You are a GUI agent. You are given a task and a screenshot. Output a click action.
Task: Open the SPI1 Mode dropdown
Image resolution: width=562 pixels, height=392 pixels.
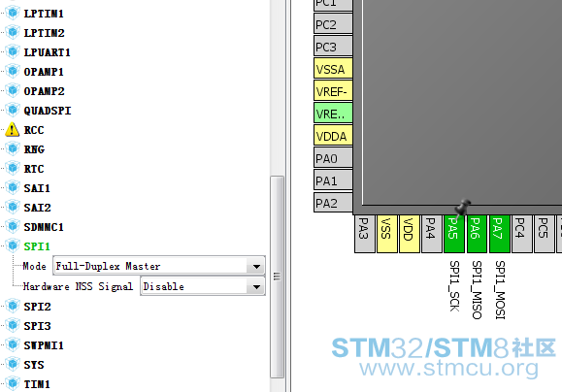pos(256,266)
